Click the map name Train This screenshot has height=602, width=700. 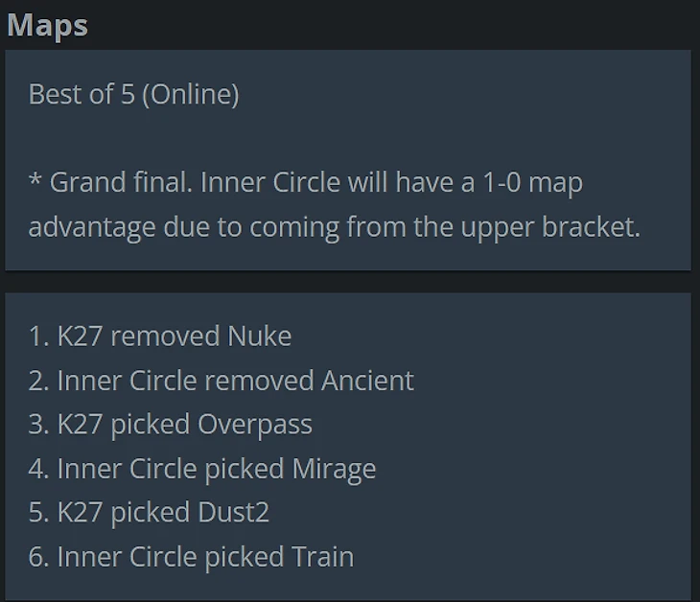pyautogui.click(x=321, y=557)
